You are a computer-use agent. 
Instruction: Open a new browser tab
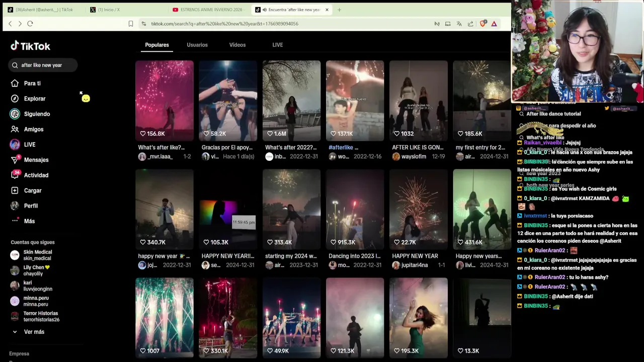(x=339, y=10)
